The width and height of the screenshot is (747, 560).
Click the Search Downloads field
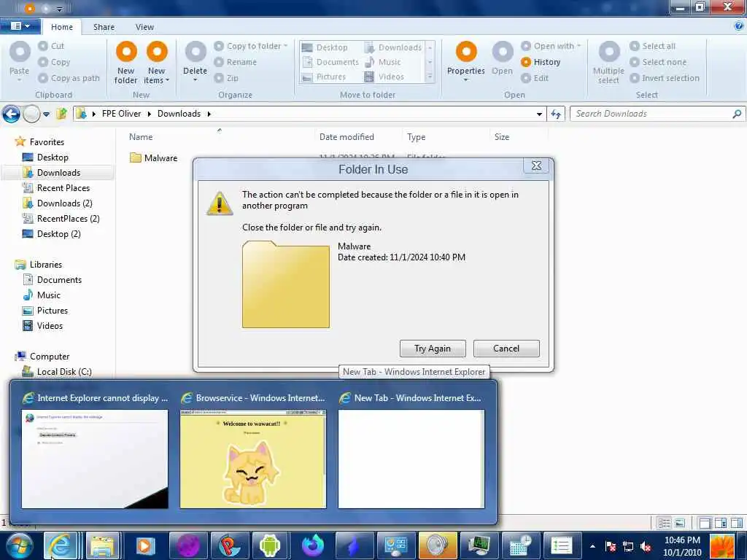(x=657, y=113)
